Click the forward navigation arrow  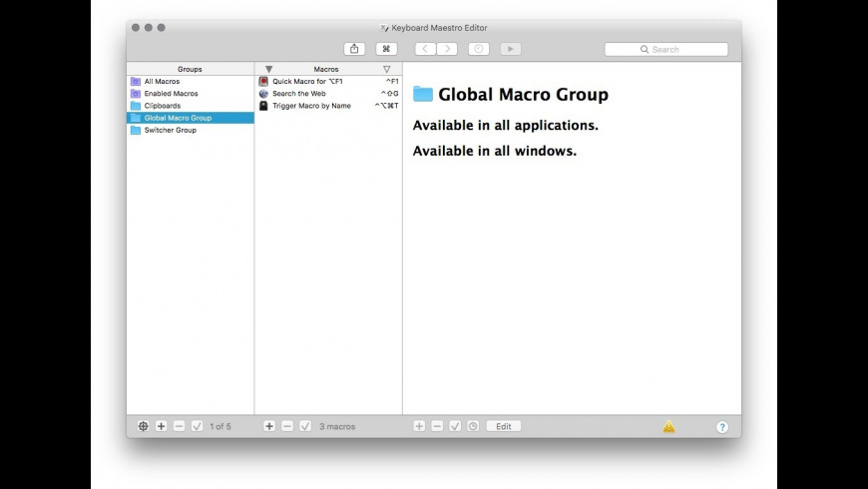(447, 49)
